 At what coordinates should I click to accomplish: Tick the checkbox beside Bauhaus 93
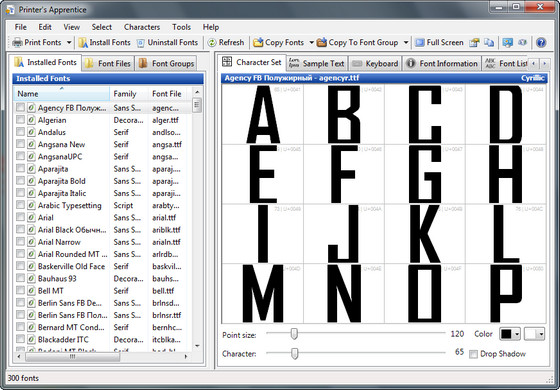(20, 278)
